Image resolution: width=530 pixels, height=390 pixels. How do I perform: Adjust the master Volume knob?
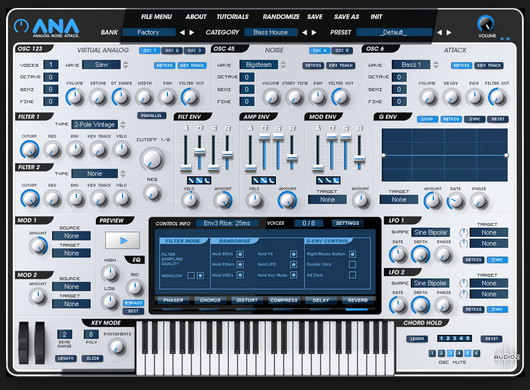coord(486,24)
